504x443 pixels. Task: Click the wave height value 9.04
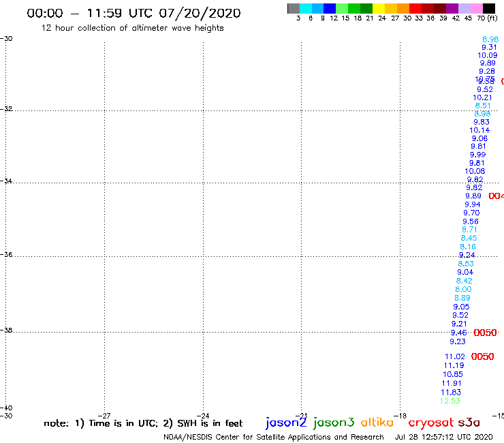pos(465,272)
